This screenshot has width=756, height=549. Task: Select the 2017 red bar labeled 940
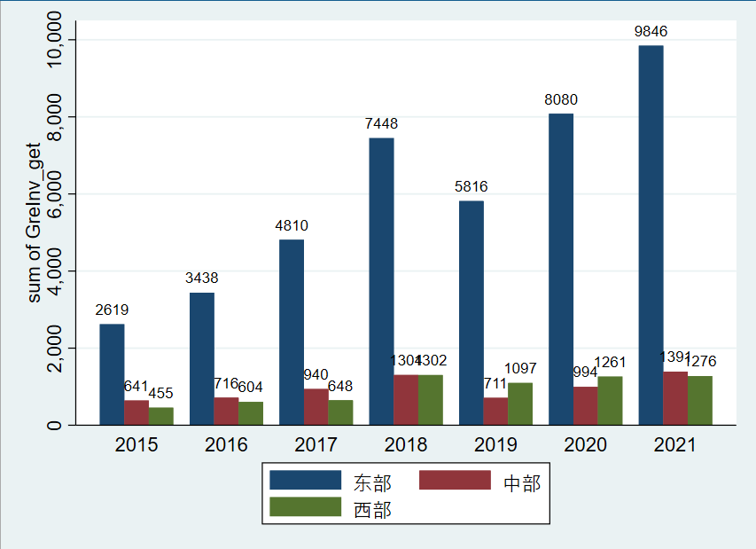(x=316, y=407)
